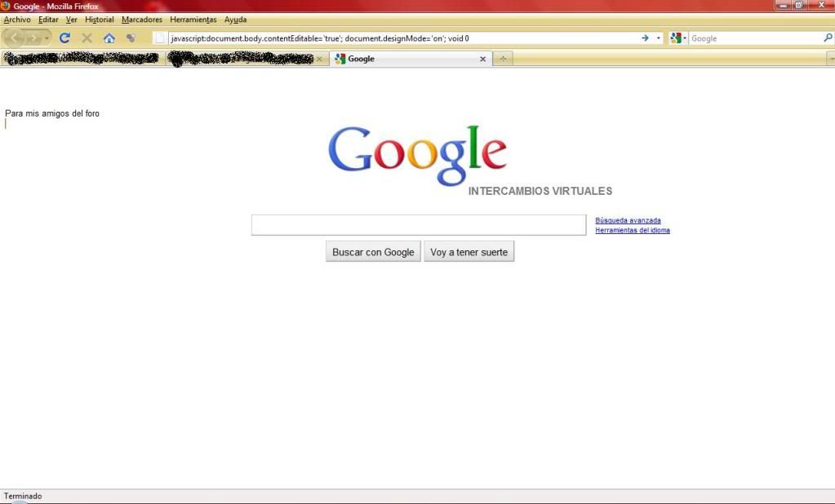This screenshot has height=504, width=835.
Task: Click the Buscar con Google button
Action: point(373,252)
